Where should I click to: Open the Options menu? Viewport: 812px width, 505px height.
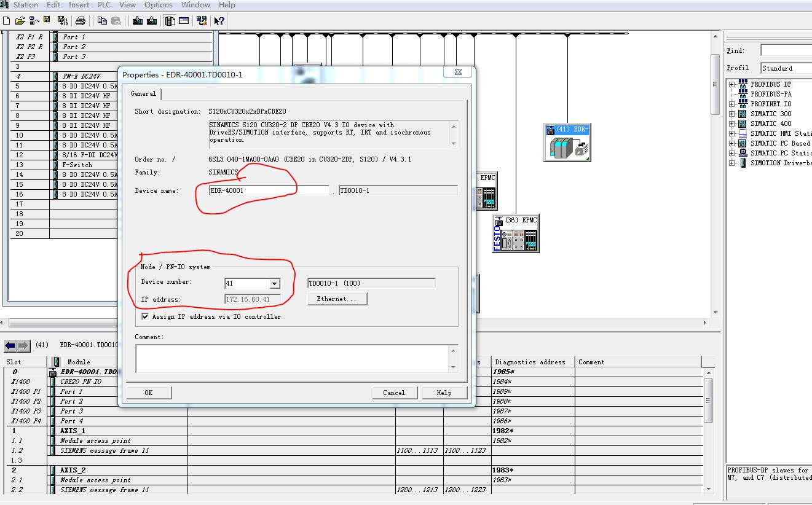point(159,5)
